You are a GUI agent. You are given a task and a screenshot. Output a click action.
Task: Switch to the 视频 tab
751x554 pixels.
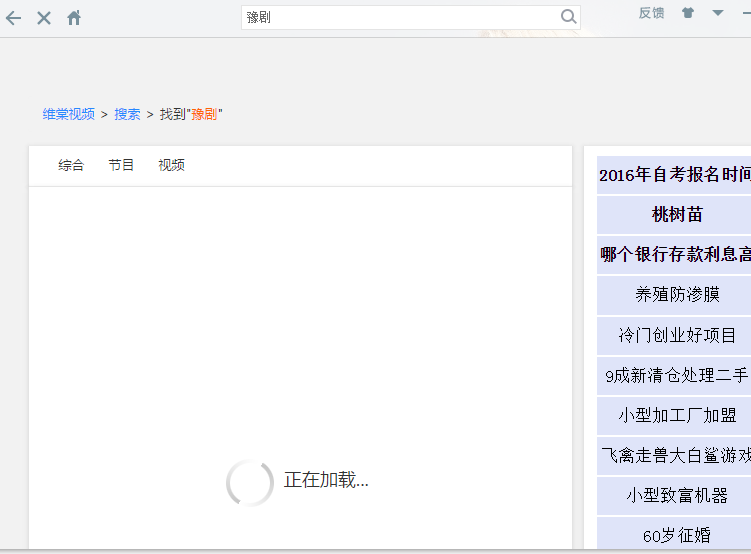coord(171,165)
